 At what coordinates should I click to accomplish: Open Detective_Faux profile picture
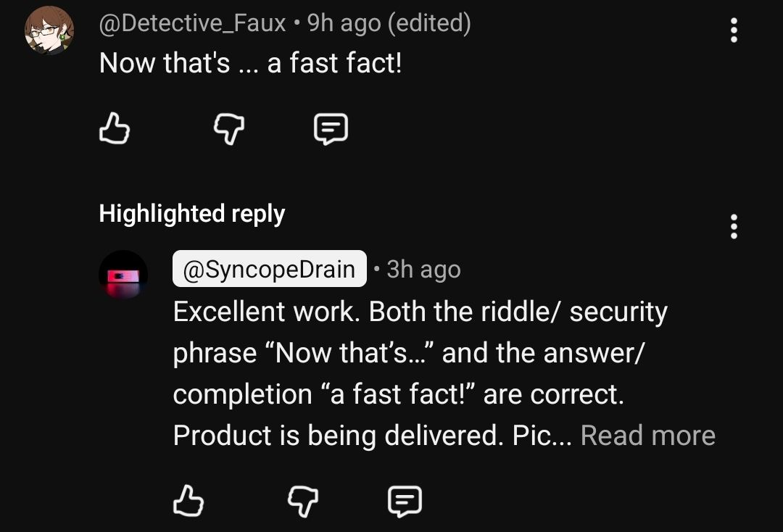tap(49, 31)
